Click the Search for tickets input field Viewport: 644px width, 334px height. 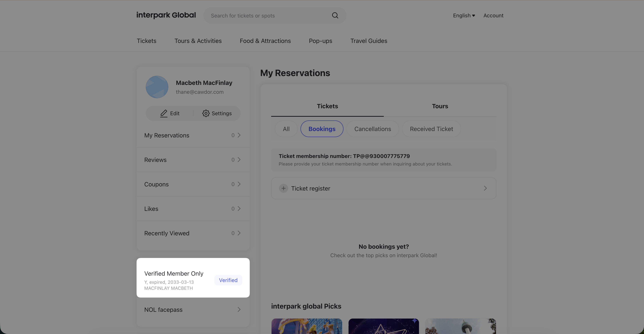(x=268, y=15)
